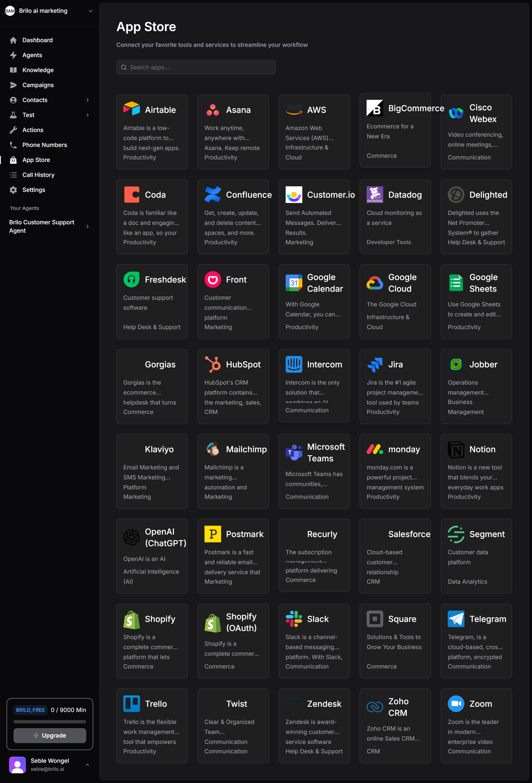Expand the Contacts submenu chevron
This screenshot has width=532, height=783.
88,100
